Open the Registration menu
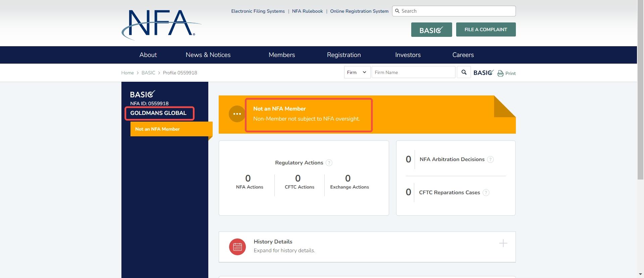This screenshot has width=644, height=278. click(x=344, y=55)
